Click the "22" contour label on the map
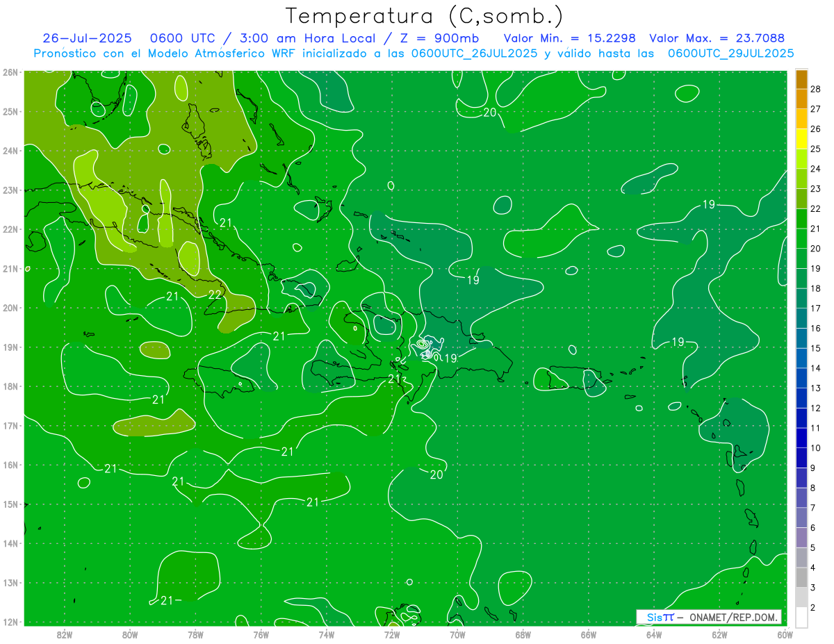The width and height of the screenshot is (834, 644). [215, 295]
